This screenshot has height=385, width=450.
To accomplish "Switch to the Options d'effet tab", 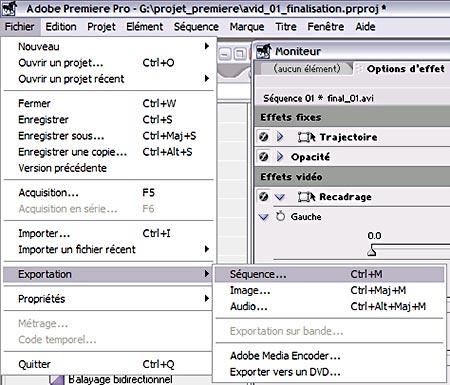I will point(405,69).
